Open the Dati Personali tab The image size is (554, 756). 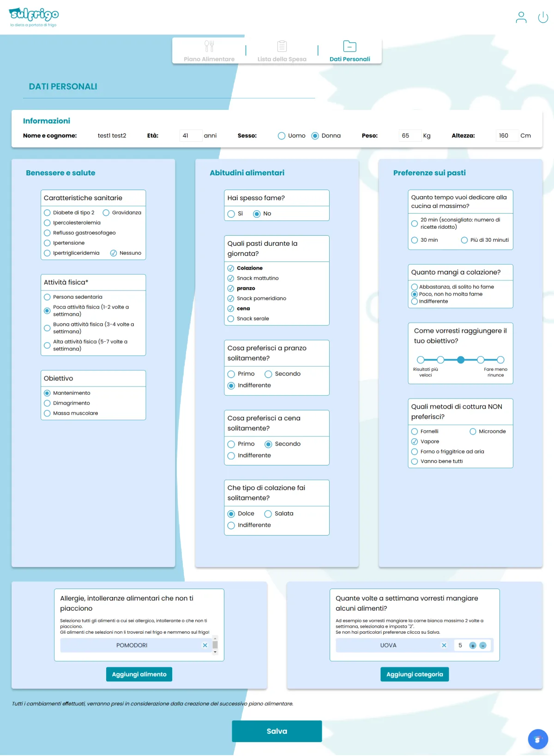point(350,51)
